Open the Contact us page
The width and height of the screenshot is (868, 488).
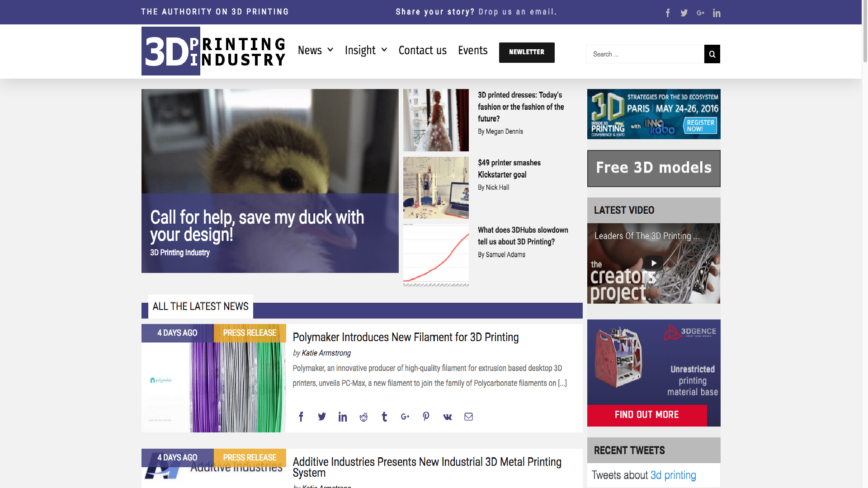tap(422, 50)
